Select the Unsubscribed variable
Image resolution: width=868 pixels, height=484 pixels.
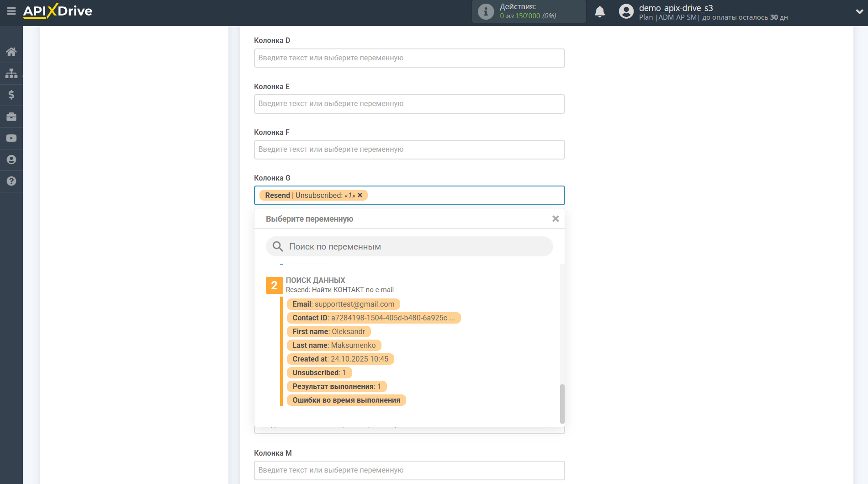click(319, 372)
